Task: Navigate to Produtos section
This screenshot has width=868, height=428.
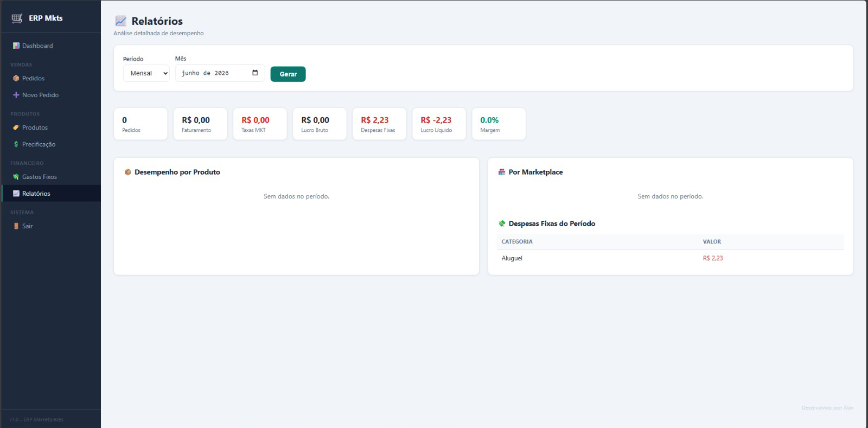Action: (x=51, y=127)
